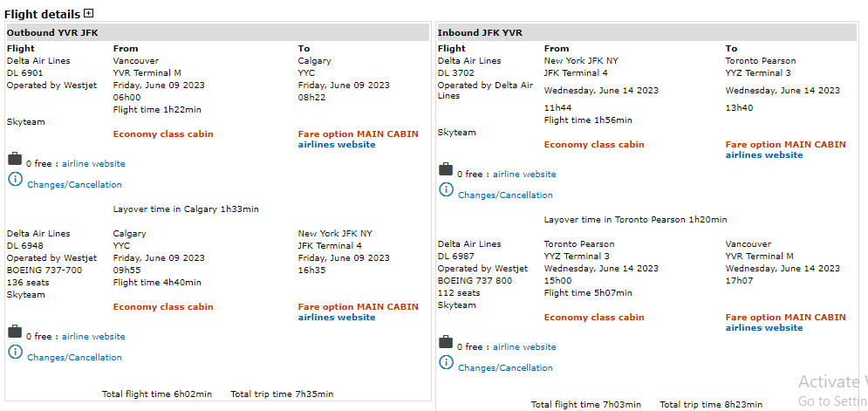Image resolution: width=868 pixels, height=411 pixels.
Task: Open Changes/Cancellation for New York to Toronto flight
Action: click(505, 195)
